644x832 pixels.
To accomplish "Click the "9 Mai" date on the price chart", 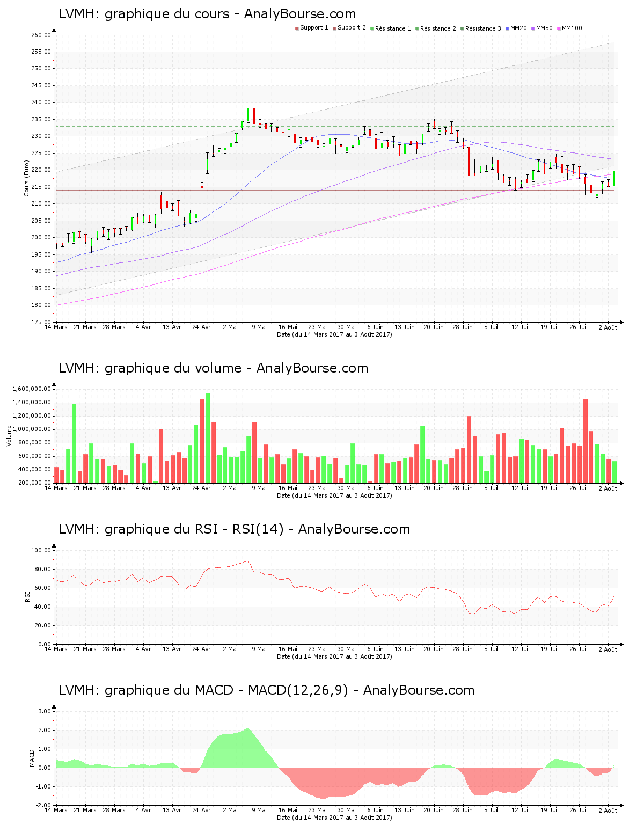I will coord(259,327).
